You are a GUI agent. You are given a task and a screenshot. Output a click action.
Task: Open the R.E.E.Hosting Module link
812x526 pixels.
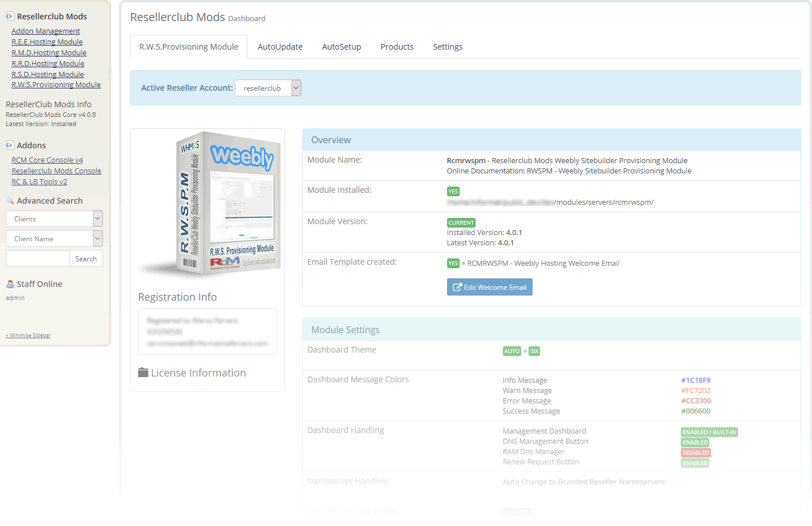47,42
